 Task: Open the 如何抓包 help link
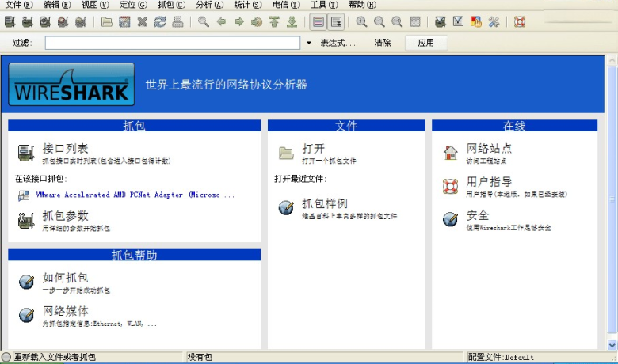(66, 278)
